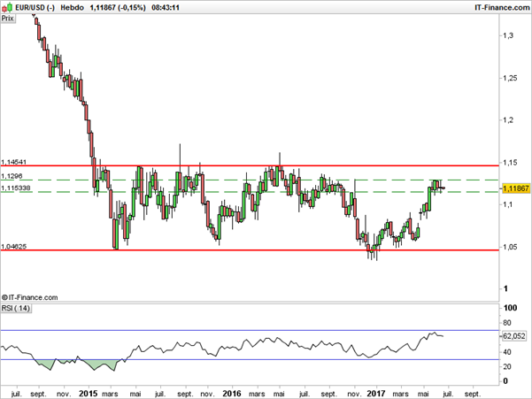
Task: Click the Hebdo timeframe label
Action: pyautogui.click(x=72, y=7)
